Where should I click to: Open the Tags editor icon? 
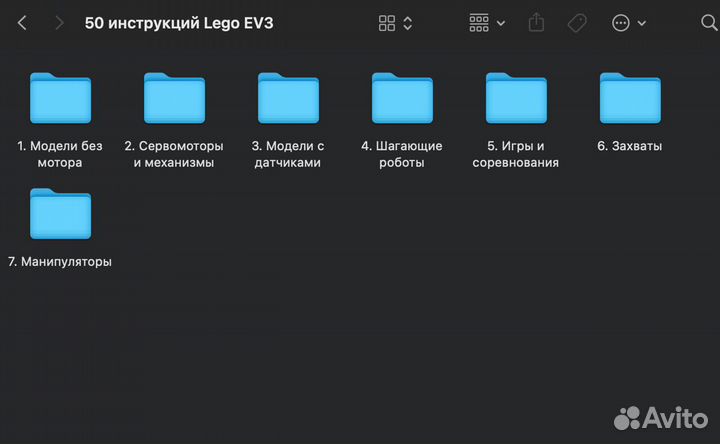[577, 23]
